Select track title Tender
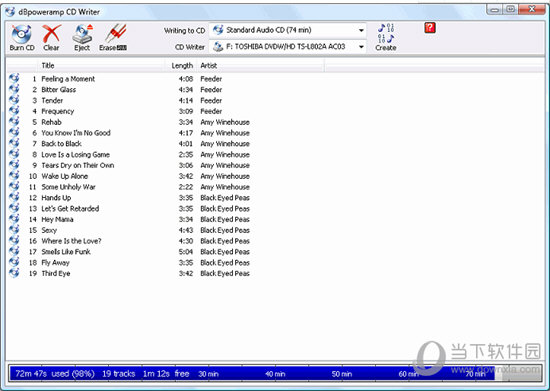 [x=52, y=101]
